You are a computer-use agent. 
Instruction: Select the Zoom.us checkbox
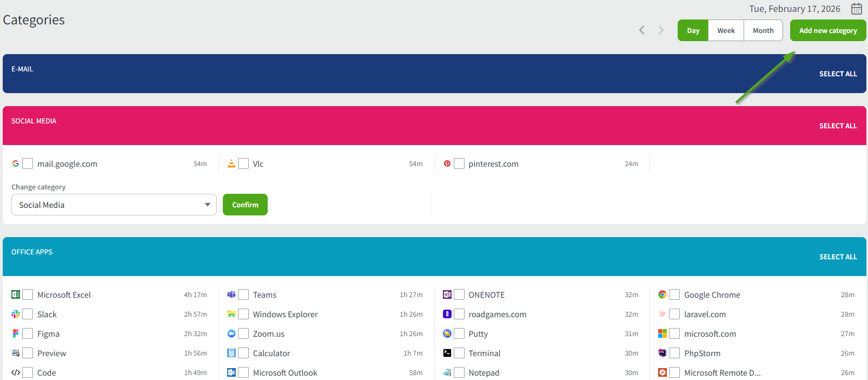tap(243, 333)
